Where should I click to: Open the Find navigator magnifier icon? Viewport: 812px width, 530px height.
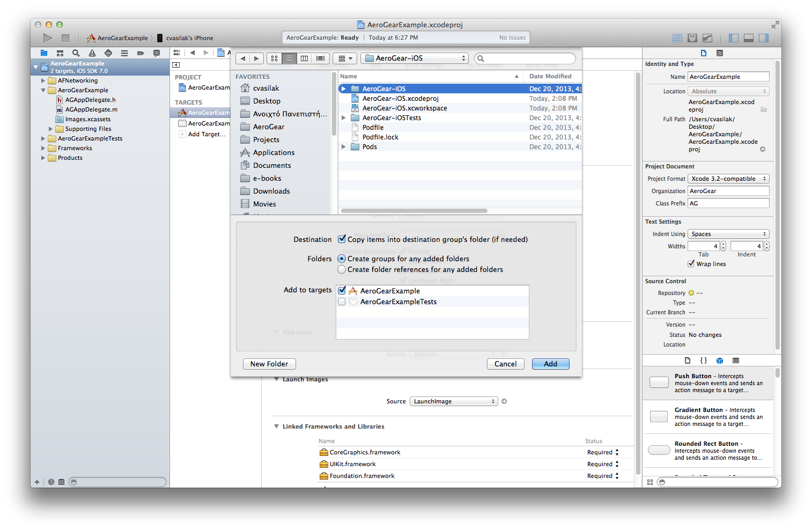click(x=76, y=53)
